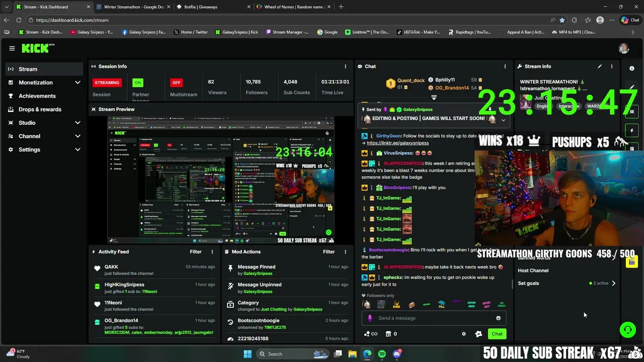Open File Explorer from the taskbar
Image resolution: width=644 pixels, height=362 pixels.
click(353, 354)
